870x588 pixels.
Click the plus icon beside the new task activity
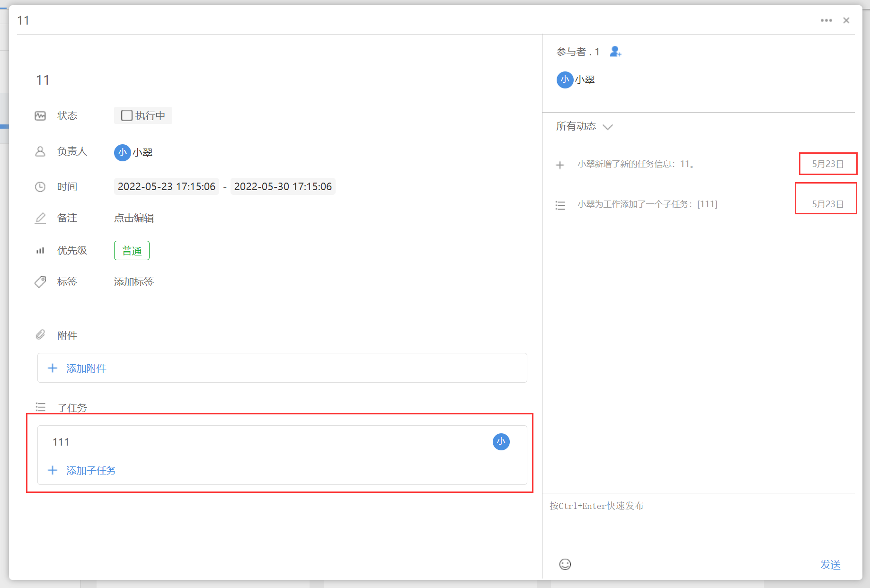point(560,165)
